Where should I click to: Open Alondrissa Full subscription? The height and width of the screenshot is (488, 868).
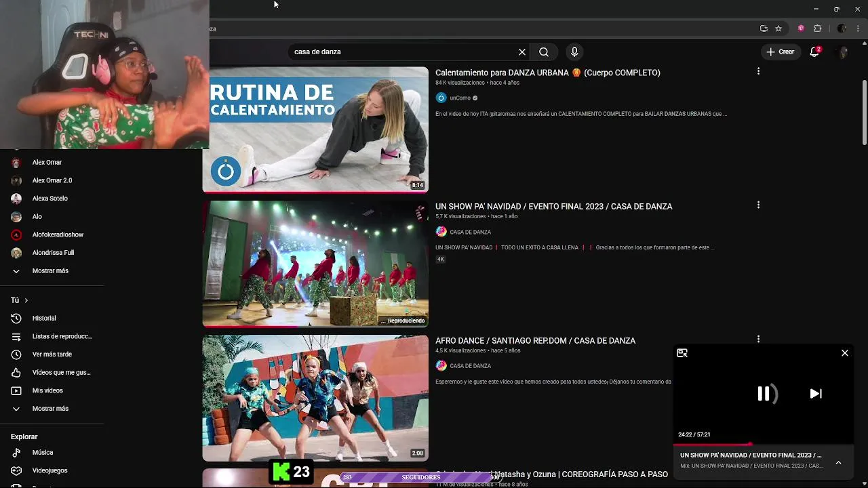52,253
